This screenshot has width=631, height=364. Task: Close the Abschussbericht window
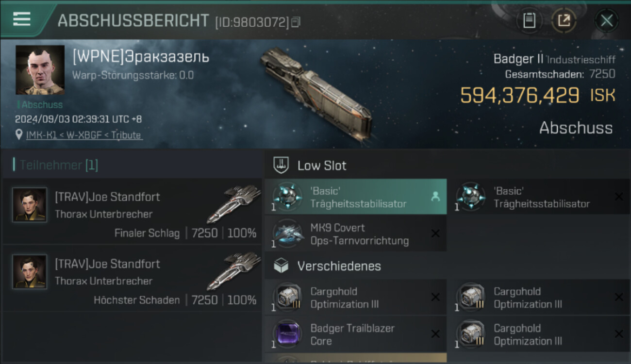607,21
